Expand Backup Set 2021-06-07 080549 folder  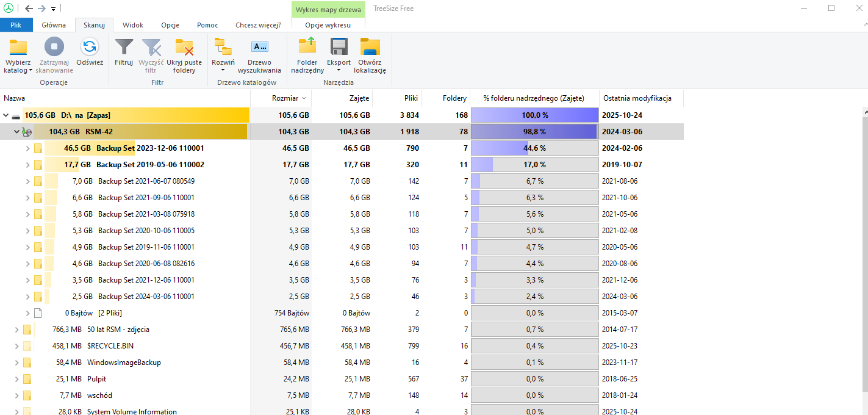pyautogui.click(x=27, y=181)
